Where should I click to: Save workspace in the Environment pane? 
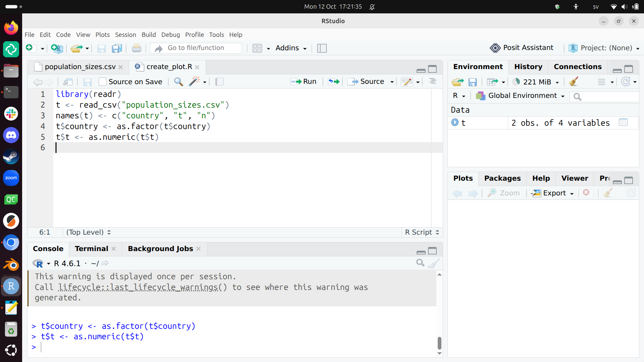[x=473, y=82]
